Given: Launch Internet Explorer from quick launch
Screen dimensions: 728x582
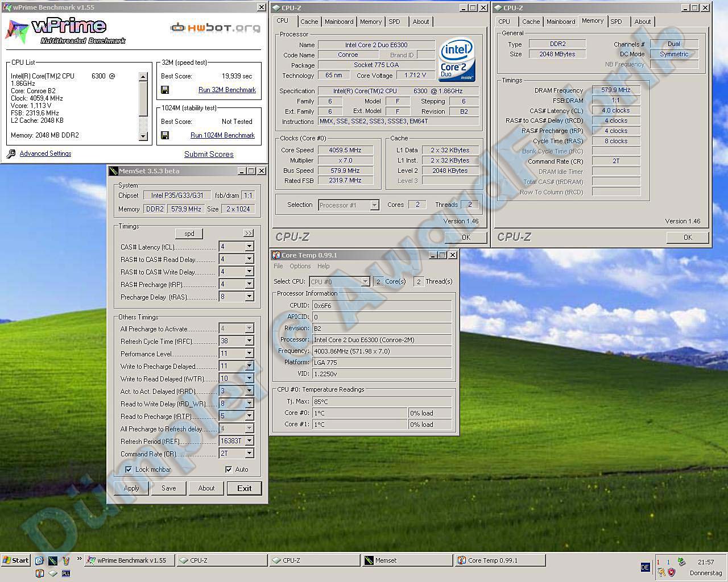Looking at the screenshot, I should point(39,560).
